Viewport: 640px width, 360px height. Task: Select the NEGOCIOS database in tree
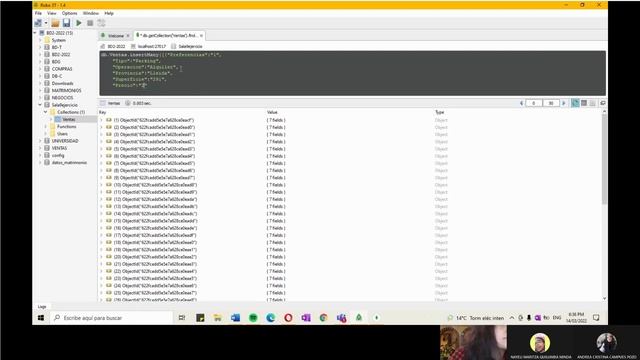[62, 98]
